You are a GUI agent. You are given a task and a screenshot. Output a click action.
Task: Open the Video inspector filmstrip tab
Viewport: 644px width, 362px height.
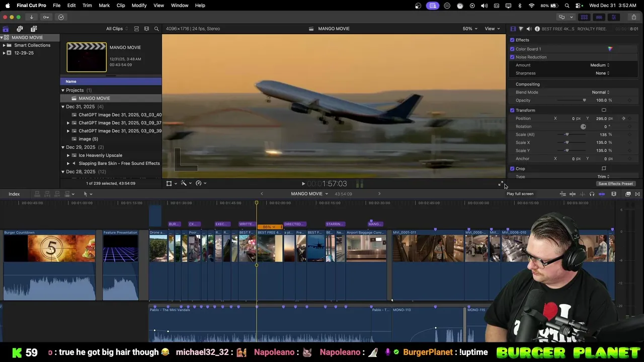513,29
